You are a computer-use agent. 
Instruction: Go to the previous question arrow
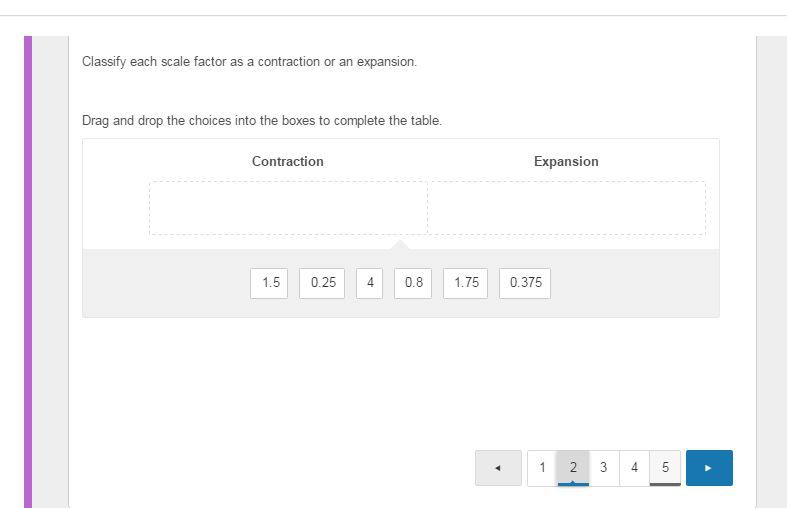[x=498, y=468]
